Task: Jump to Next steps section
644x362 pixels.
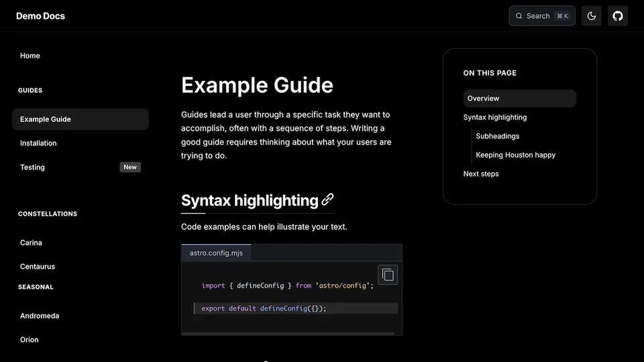Action: coord(481,174)
